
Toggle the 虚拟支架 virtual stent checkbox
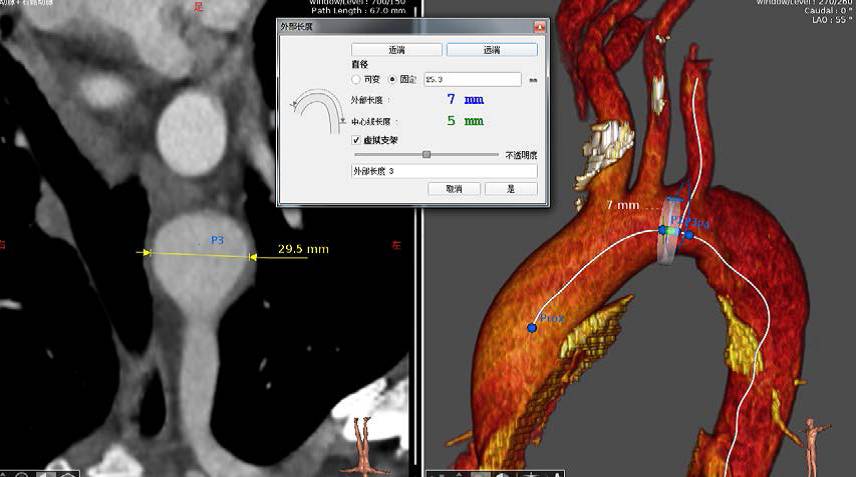[x=357, y=140]
